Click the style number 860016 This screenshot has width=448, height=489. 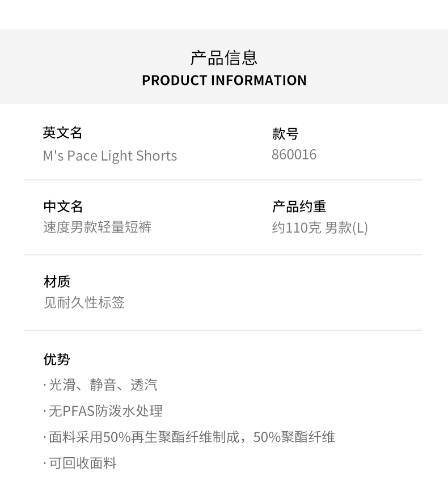[x=294, y=155]
